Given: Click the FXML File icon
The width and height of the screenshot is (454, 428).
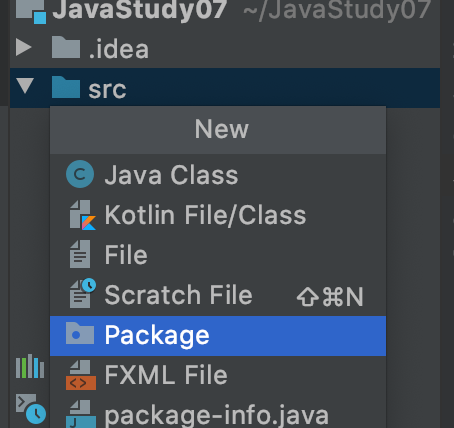Looking at the screenshot, I should (81, 375).
